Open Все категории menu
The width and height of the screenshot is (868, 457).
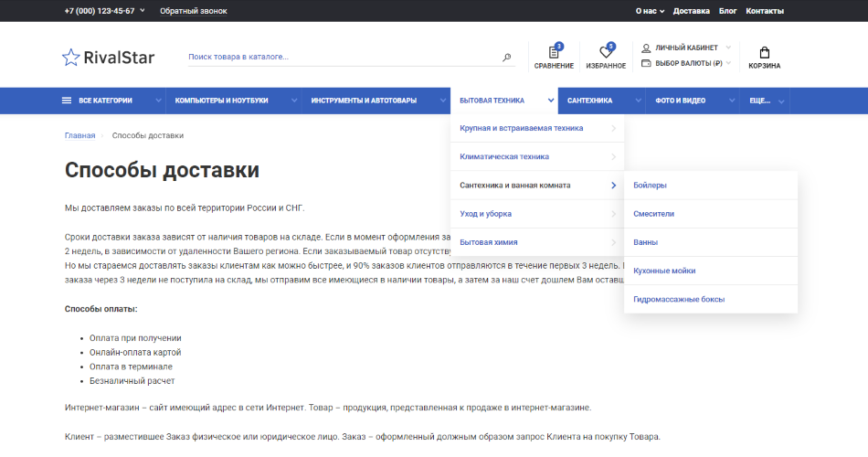[x=105, y=101]
